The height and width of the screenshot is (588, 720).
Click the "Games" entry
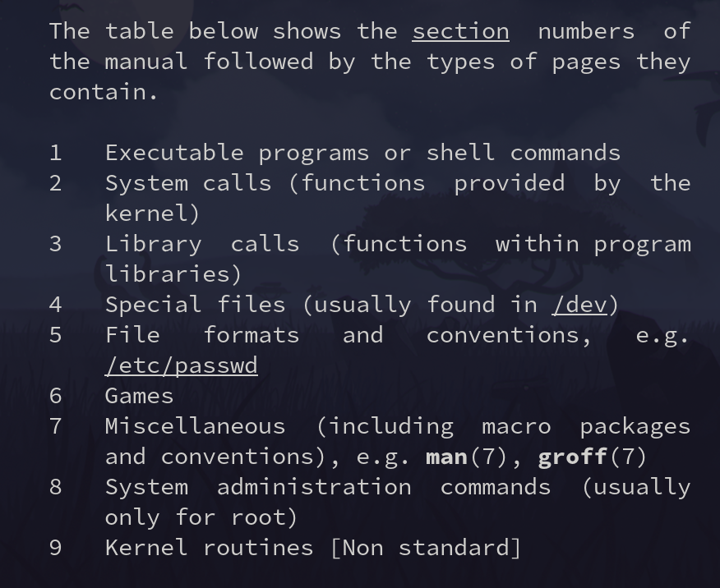139,396
